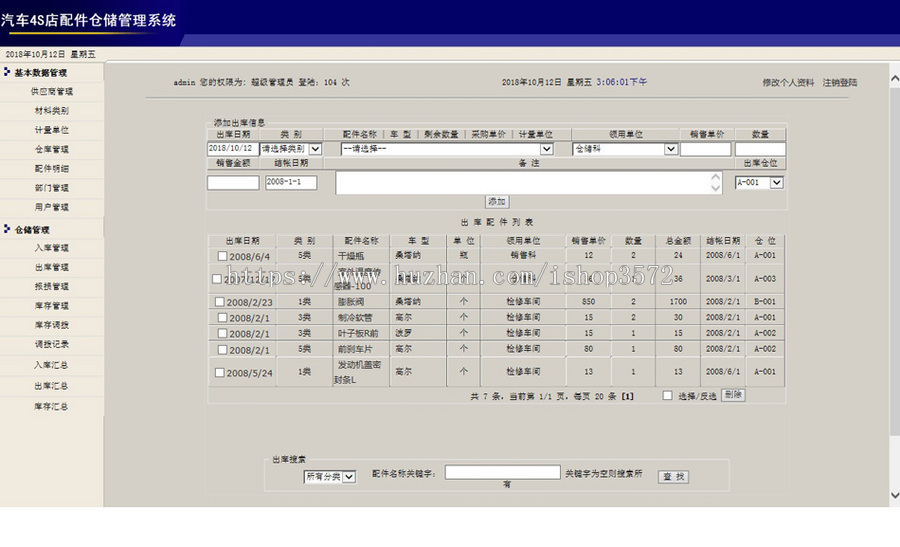
Task: Check the 叶子板R前 row checkbox
Action: (x=222, y=333)
